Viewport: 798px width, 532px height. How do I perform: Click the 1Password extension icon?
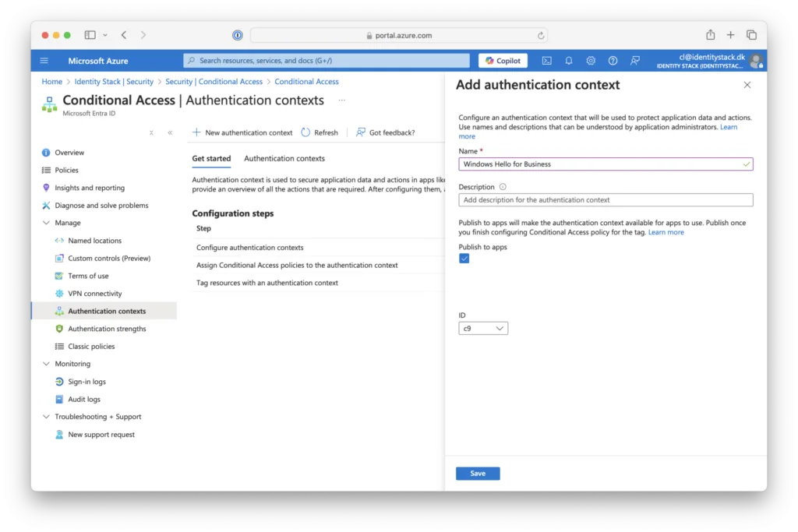point(237,35)
